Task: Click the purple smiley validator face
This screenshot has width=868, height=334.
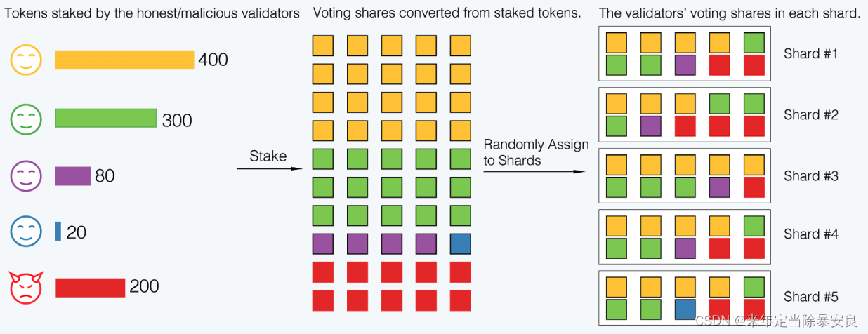Action: [x=26, y=175]
